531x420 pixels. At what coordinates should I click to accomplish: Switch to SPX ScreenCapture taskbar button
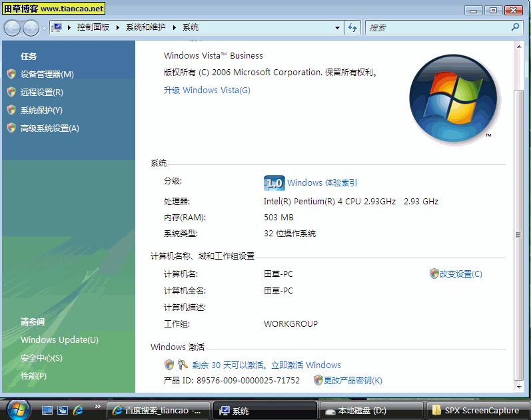478,411
